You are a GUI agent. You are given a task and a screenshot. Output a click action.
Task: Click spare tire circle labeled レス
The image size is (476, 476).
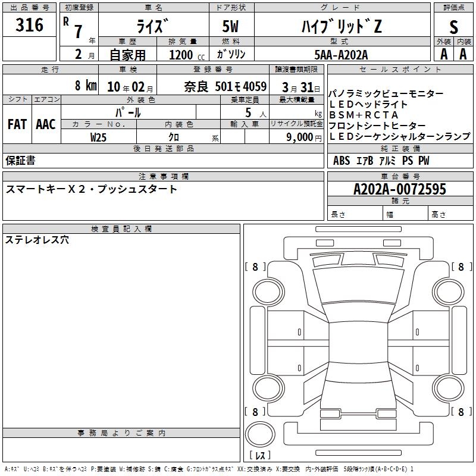pyautogui.click(x=260, y=434)
